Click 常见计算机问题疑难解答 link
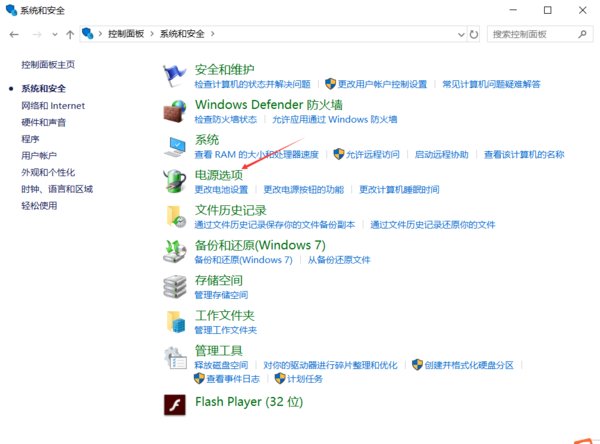 [491, 84]
